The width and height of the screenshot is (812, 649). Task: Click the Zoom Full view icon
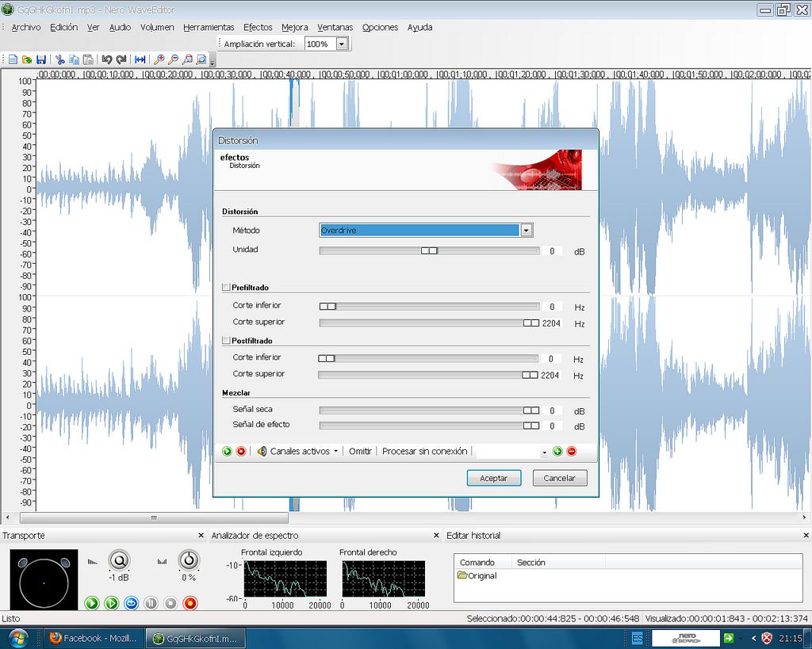201,59
